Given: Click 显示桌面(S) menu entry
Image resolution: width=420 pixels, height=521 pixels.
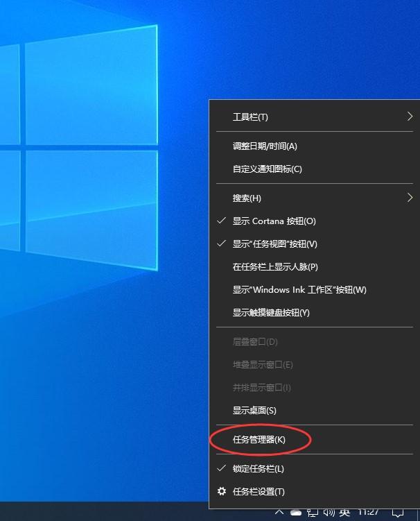Looking at the screenshot, I should click(254, 411).
